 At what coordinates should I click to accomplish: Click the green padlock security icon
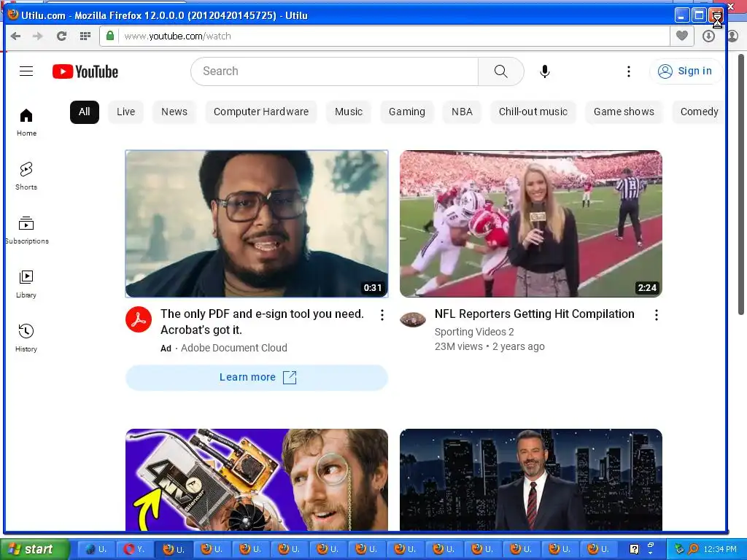(x=110, y=36)
